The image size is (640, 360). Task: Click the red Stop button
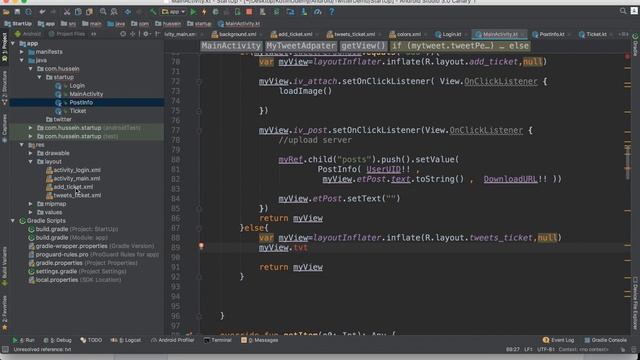point(249,12)
